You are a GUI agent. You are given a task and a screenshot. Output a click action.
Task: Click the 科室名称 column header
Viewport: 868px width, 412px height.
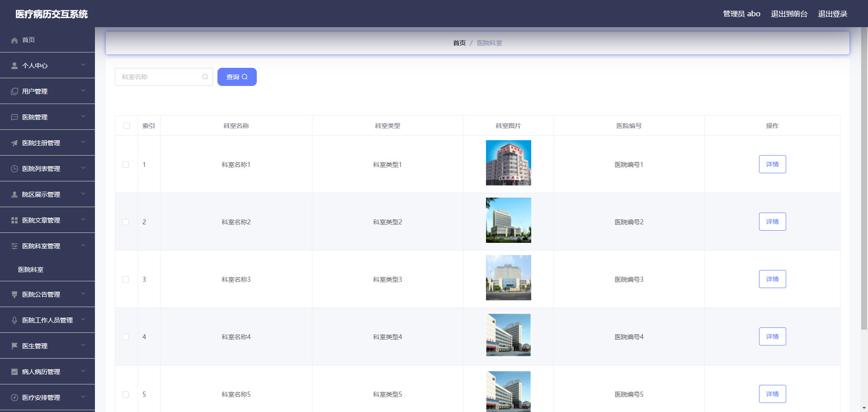pyautogui.click(x=236, y=126)
